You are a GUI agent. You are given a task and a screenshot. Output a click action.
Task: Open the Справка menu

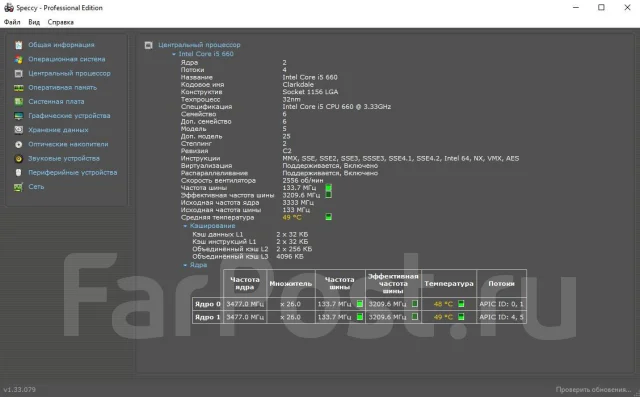[60, 22]
